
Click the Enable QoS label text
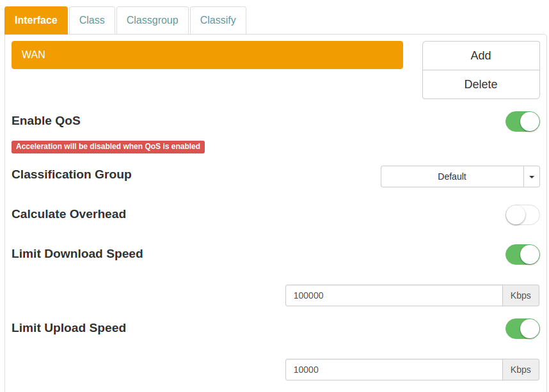pos(46,121)
